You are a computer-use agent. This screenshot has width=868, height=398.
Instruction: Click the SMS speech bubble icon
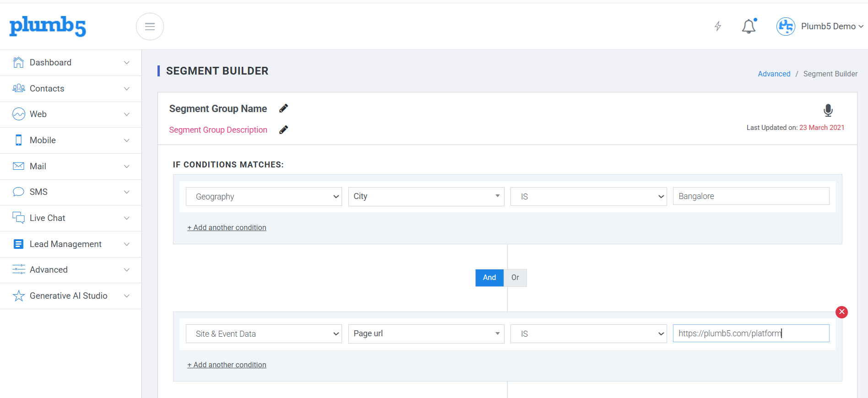pos(18,192)
